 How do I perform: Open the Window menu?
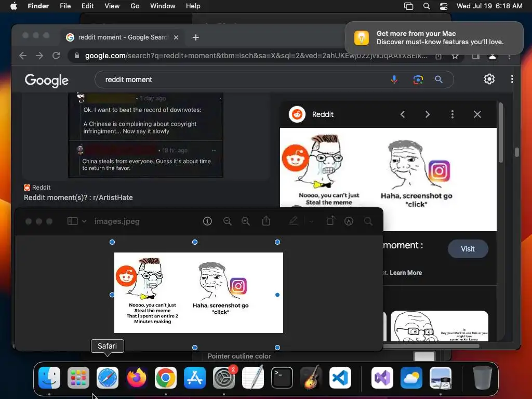tap(163, 6)
